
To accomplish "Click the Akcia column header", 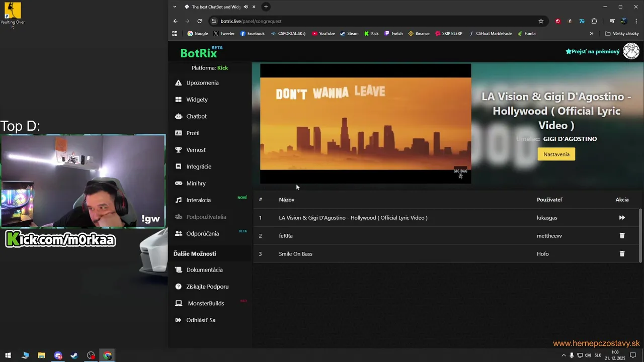I will click(x=622, y=200).
